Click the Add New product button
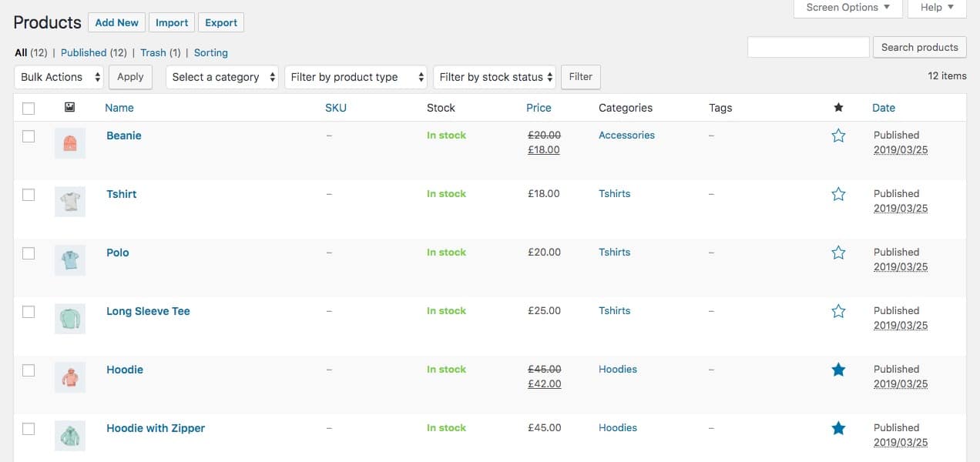The width and height of the screenshot is (980, 462). point(116,23)
